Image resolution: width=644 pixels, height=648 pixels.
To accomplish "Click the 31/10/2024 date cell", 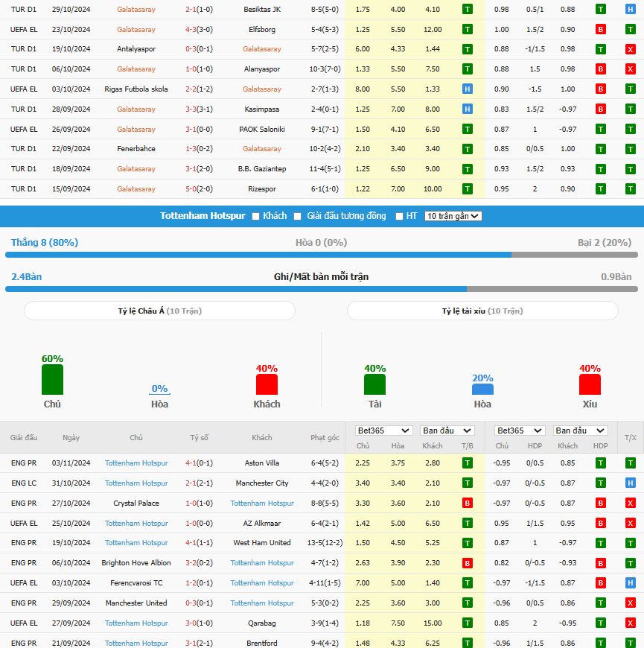I will [71, 483].
